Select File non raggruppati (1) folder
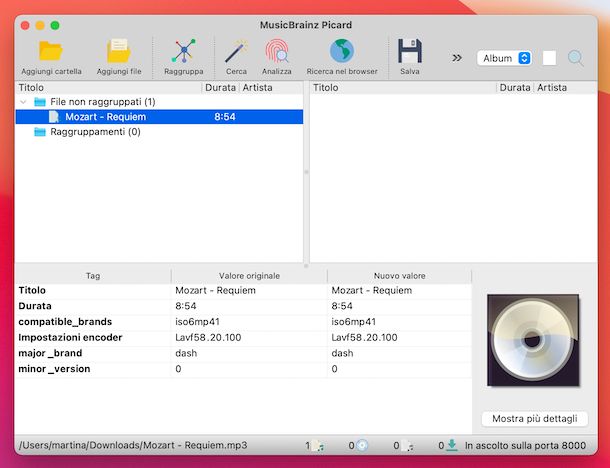Screen dimensions: 610x468 click(103, 102)
